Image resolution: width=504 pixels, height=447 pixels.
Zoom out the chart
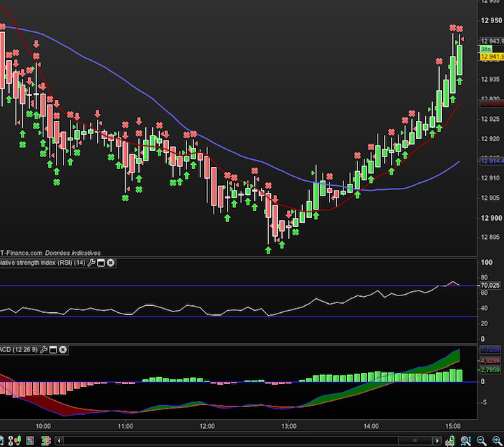(x=481, y=441)
